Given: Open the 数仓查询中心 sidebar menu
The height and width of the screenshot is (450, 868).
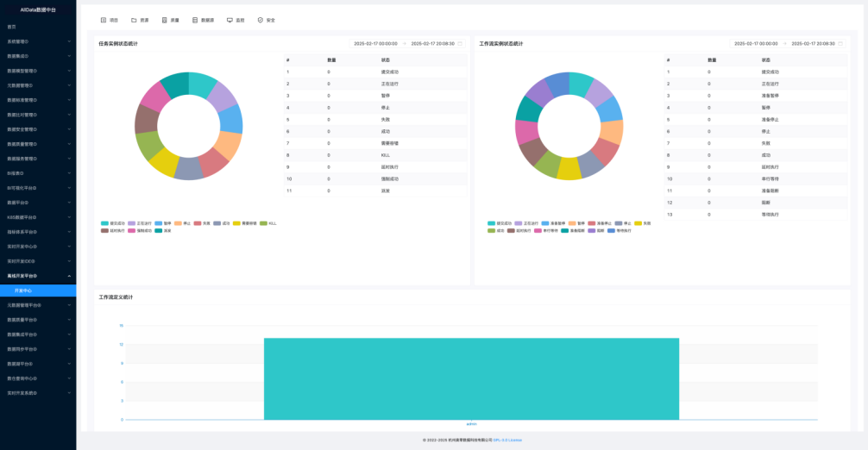Looking at the screenshot, I should (38, 378).
